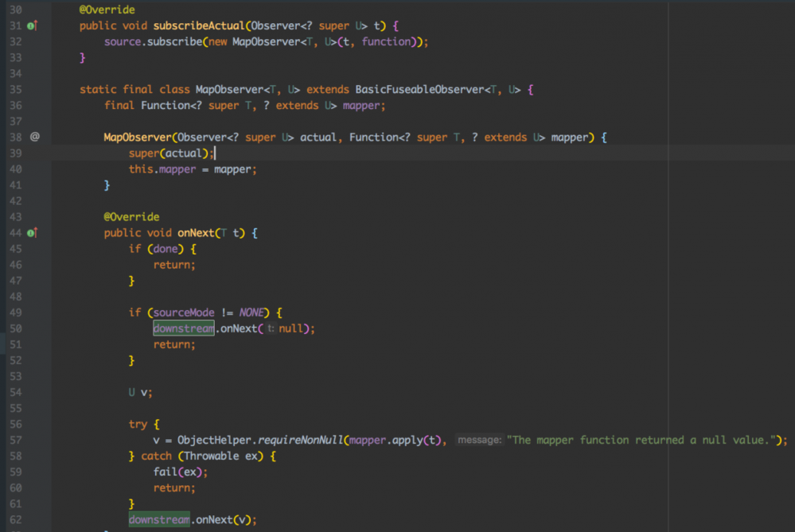Click the inline message parameter hint
Image resolution: width=795 pixels, height=532 pixels.
[x=480, y=440]
